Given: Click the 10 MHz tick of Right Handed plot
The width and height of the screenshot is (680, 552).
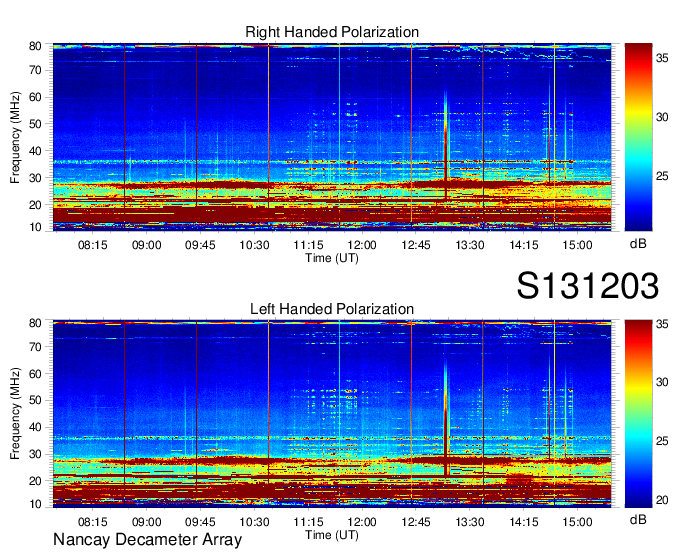Looking at the screenshot, I should pyautogui.click(x=35, y=227).
